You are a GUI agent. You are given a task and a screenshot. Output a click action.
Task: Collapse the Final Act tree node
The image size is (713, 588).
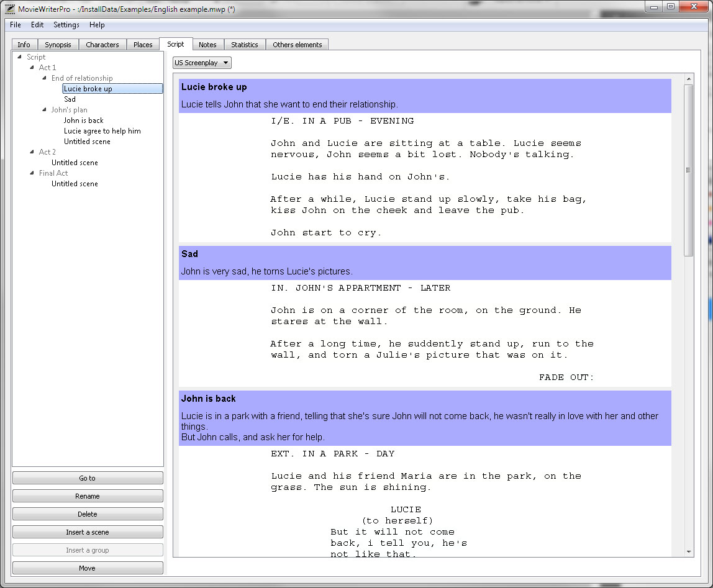[x=32, y=173]
